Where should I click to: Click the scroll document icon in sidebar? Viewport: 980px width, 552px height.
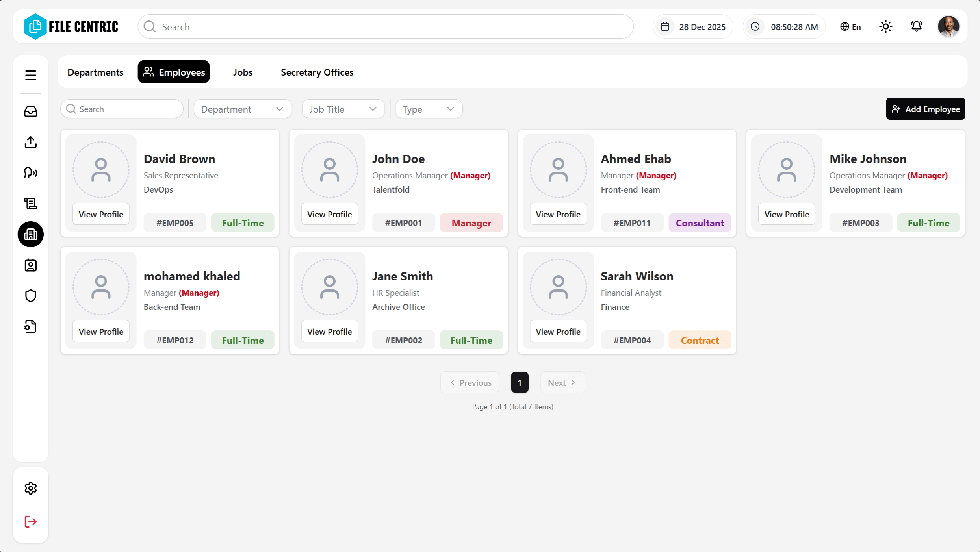tap(30, 204)
